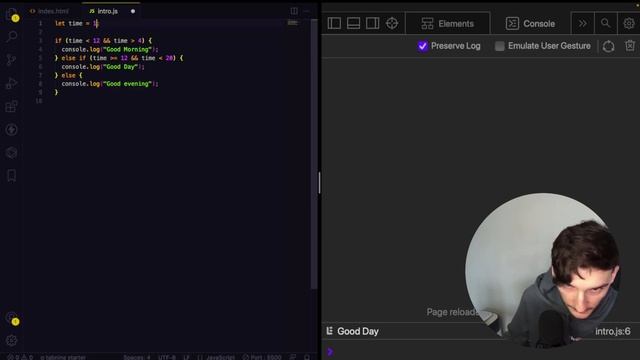Open the Elements tab in DevTools
This screenshot has height=360, width=640.
tap(447, 24)
